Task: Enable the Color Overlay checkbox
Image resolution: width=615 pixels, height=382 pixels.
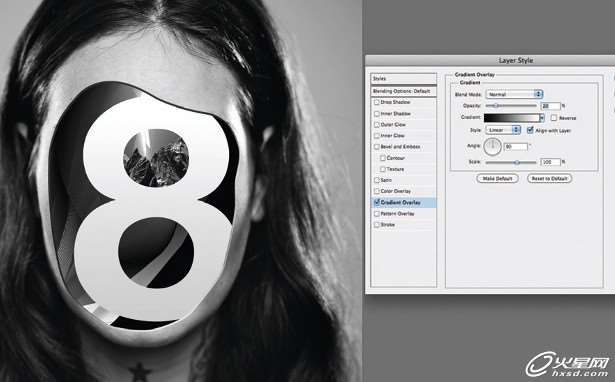Action: [377, 191]
